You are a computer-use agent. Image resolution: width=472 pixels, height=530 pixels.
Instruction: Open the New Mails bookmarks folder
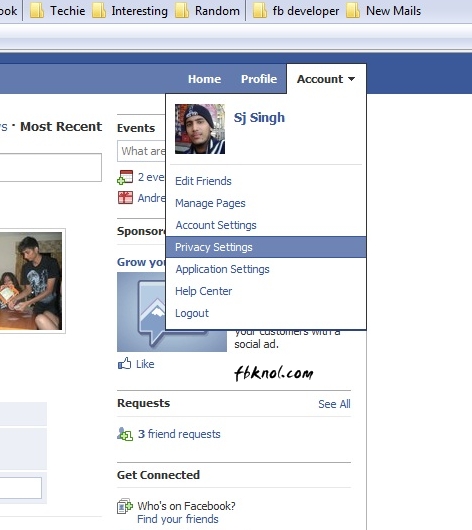383,11
